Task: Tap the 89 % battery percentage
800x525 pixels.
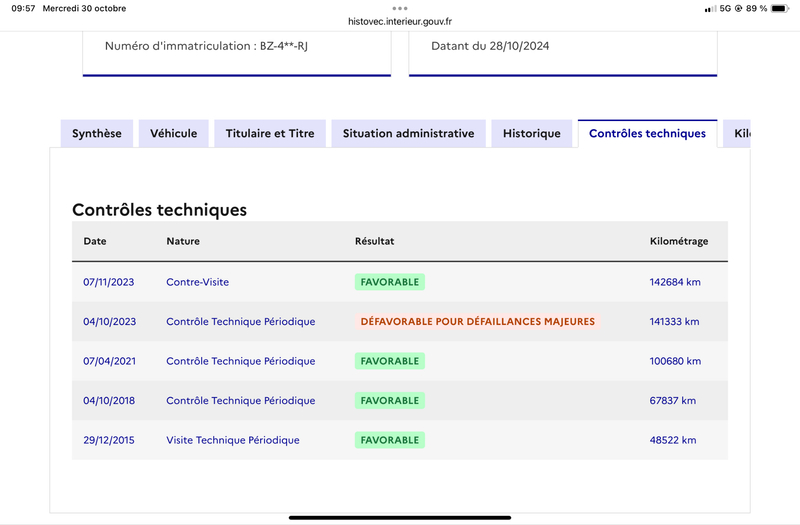Action: click(756, 8)
